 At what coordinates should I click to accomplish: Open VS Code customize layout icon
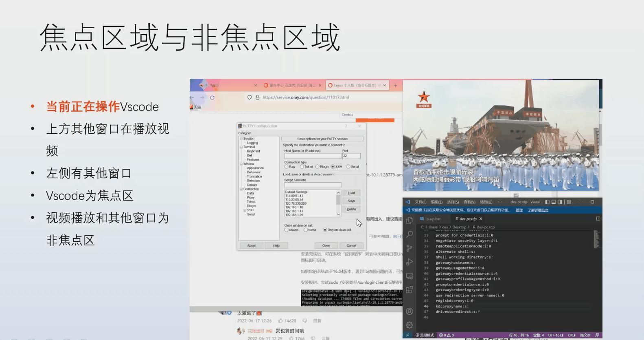(569, 202)
